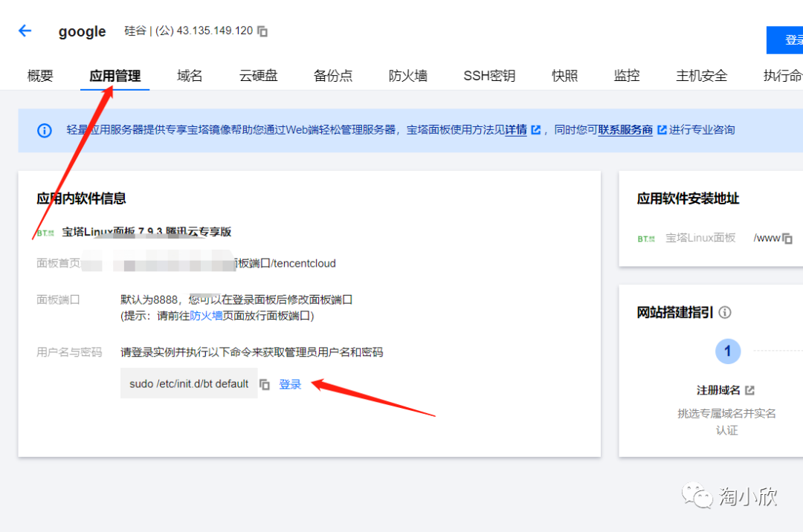Open the 执行命令 tab at the right edge
The image size is (803, 532).
(x=783, y=76)
